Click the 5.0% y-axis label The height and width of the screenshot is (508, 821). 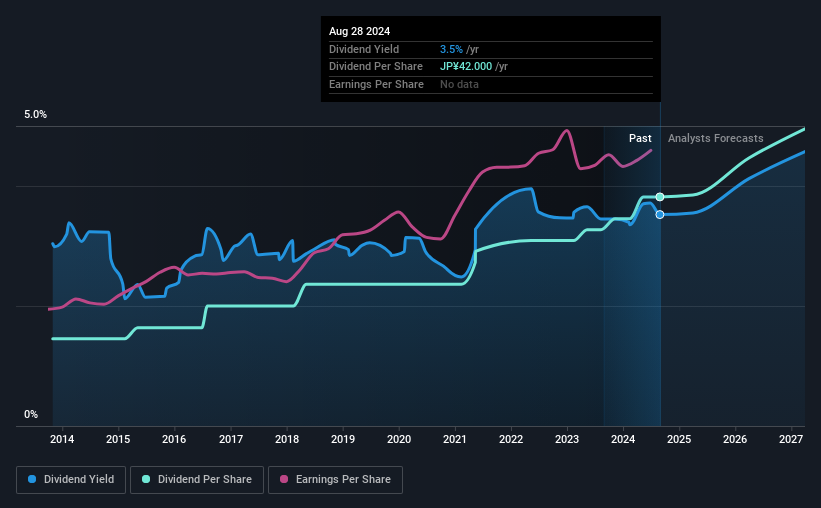tap(35, 115)
